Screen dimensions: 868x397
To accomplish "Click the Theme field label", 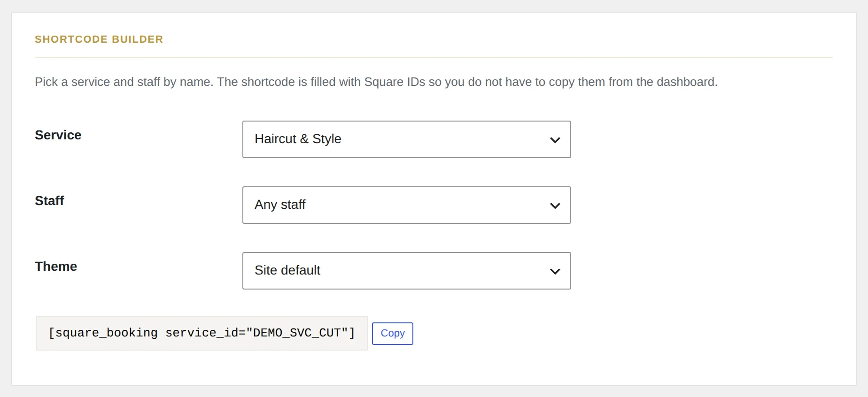I will tap(56, 267).
